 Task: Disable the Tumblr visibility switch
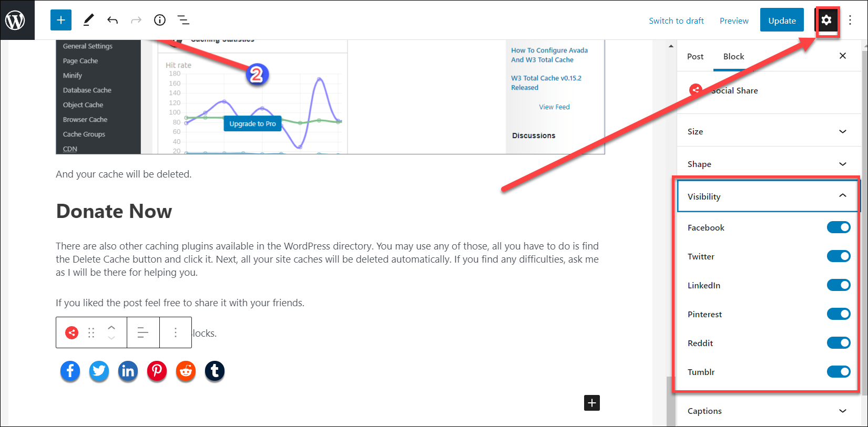839,372
